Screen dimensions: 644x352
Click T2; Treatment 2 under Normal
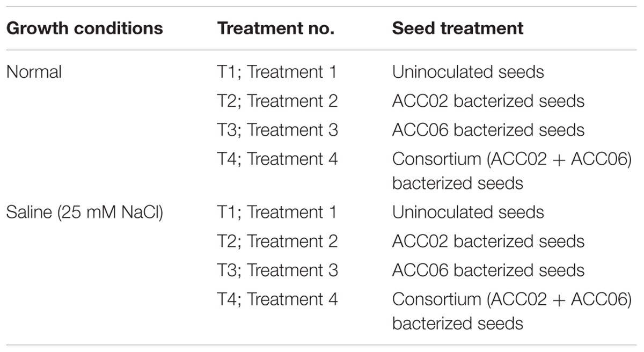click(x=277, y=101)
